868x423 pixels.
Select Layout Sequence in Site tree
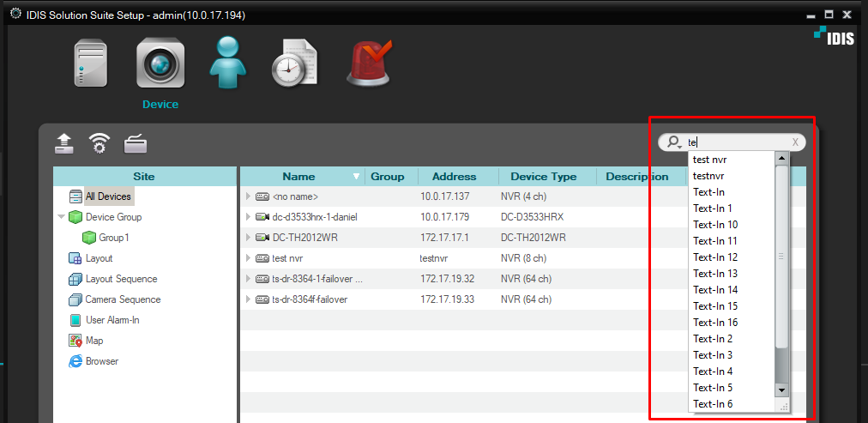pyautogui.click(x=121, y=279)
